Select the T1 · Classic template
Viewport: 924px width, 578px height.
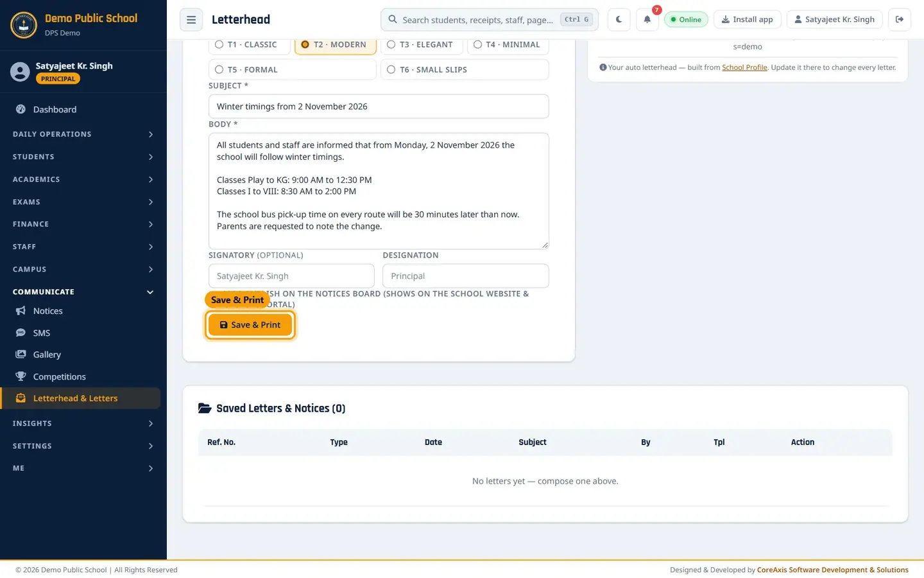250,45
